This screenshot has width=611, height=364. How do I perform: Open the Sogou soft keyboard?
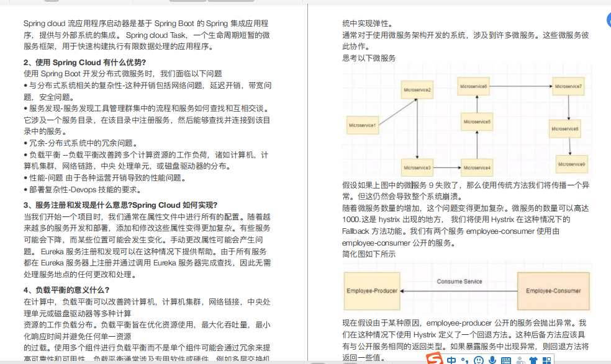pos(506,360)
